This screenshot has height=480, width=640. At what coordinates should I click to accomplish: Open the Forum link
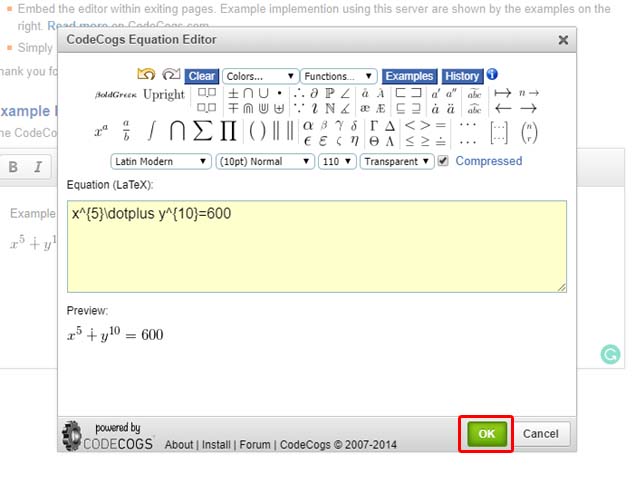255,444
